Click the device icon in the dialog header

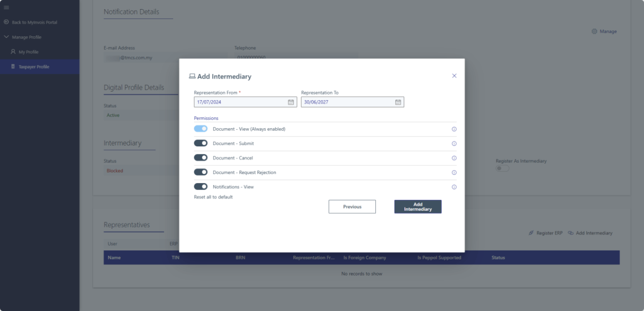click(192, 75)
